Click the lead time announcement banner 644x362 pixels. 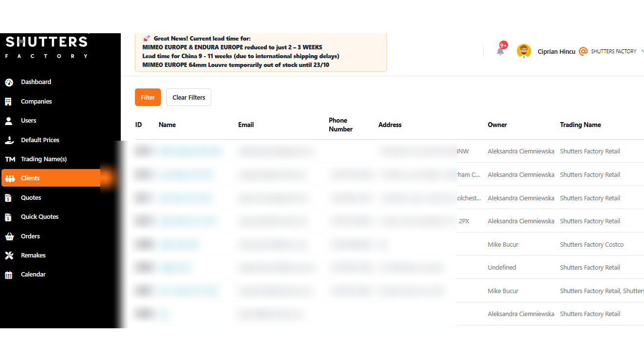click(261, 52)
